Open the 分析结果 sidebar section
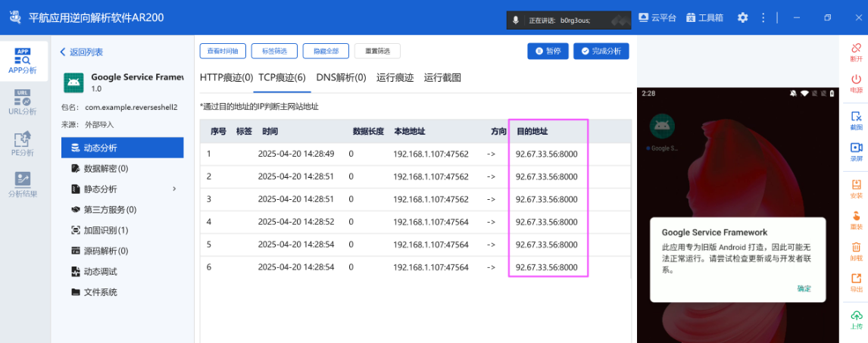This screenshot has width=868, height=343. [x=22, y=184]
